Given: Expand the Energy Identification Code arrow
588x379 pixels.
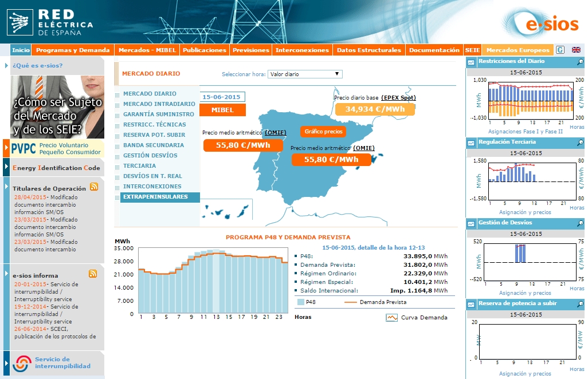Looking at the screenshot, I should coord(6,167).
